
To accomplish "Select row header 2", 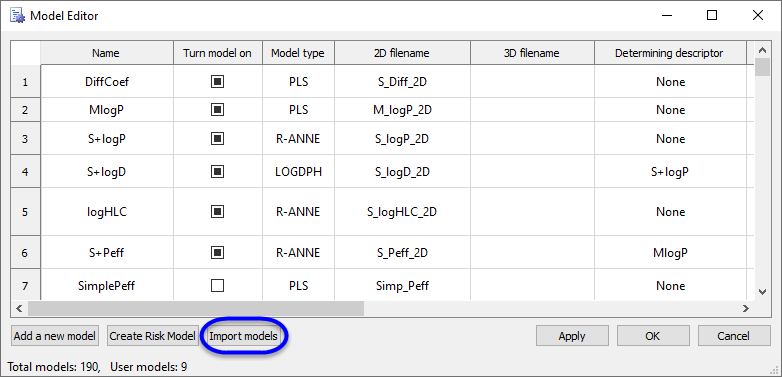I will click(25, 110).
